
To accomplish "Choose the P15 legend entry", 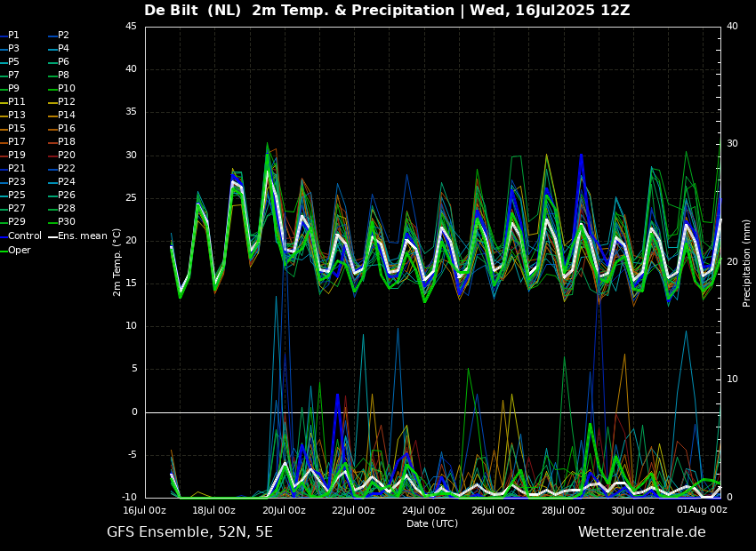I will coord(12,128).
